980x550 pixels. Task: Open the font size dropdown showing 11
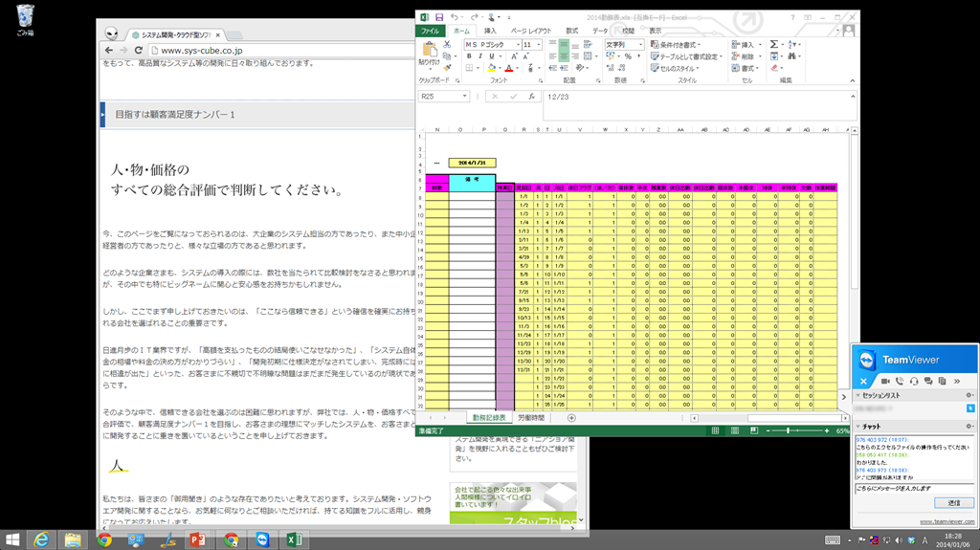pos(539,44)
